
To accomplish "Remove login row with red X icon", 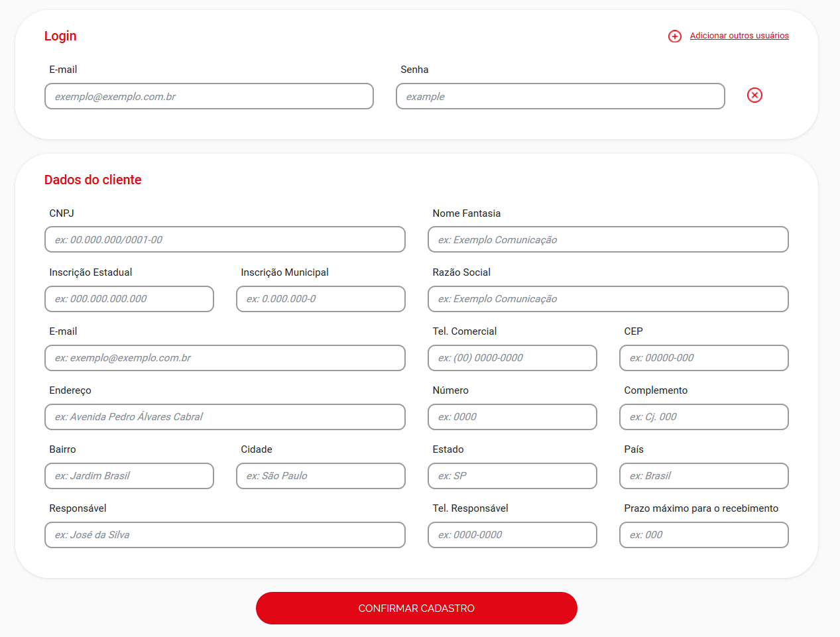I will [754, 95].
